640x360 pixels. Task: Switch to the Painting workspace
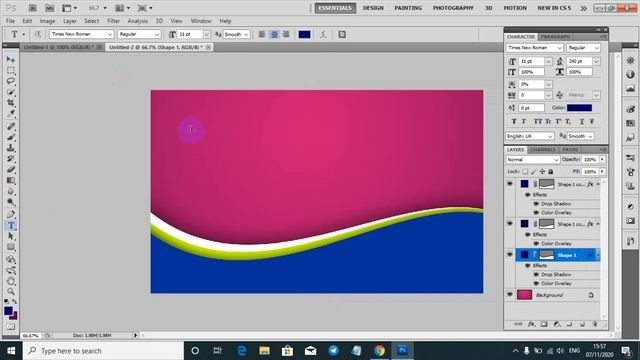[408, 8]
